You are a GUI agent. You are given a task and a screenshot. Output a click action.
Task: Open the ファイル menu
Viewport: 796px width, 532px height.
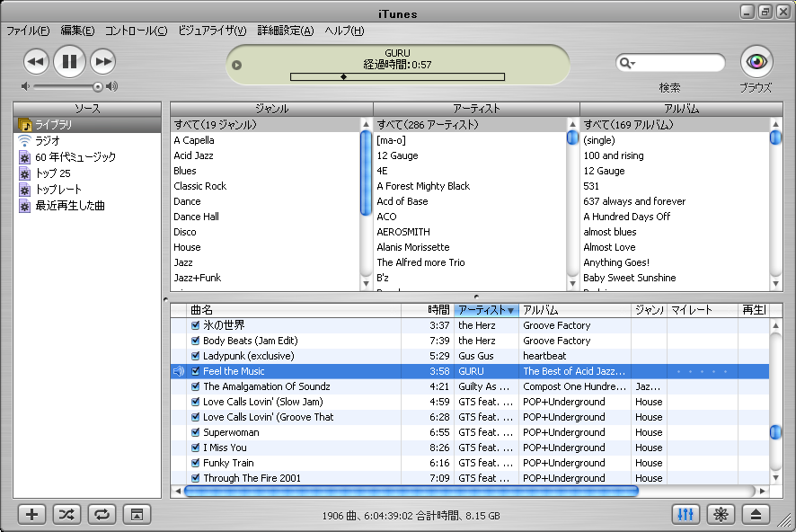tap(28, 31)
